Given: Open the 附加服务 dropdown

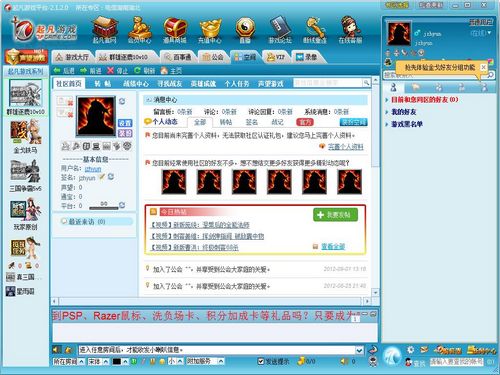Looking at the screenshot, I should point(205,361).
